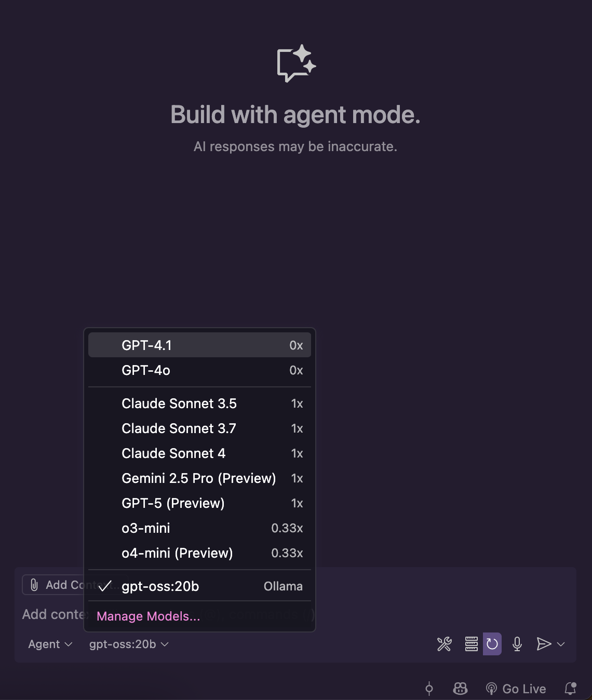This screenshot has width=592, height=700.
Task: Click Go Live in the status bar
Action: (x=516, y=689)
